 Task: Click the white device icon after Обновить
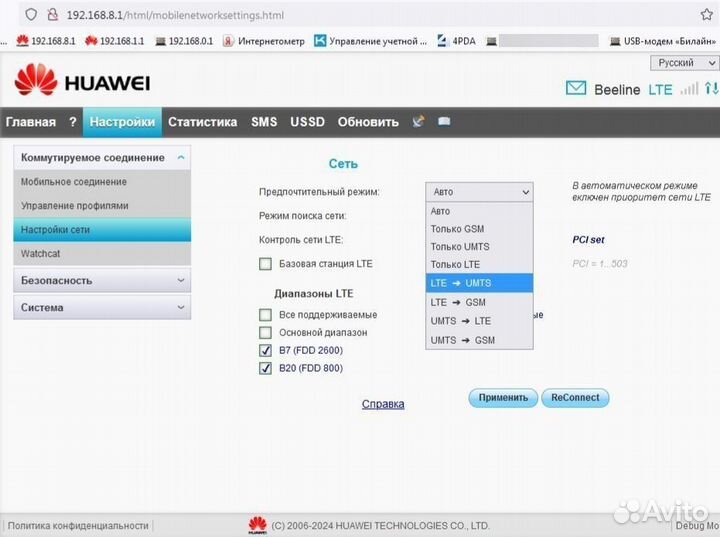[444, 121]
